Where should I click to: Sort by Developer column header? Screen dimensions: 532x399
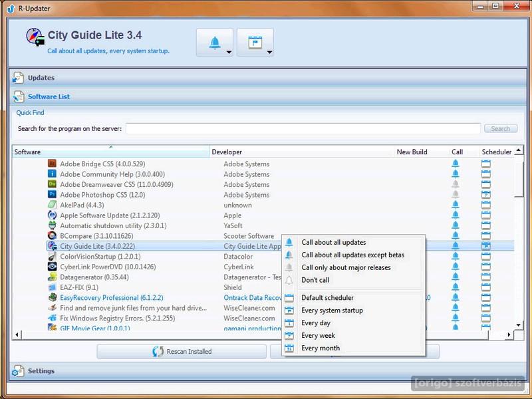click(302, 152)
